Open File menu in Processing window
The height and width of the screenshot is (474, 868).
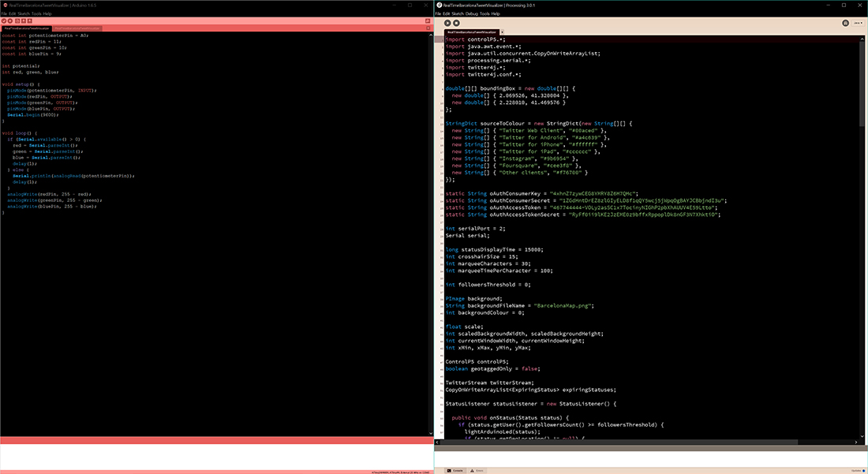pos(438,14)
